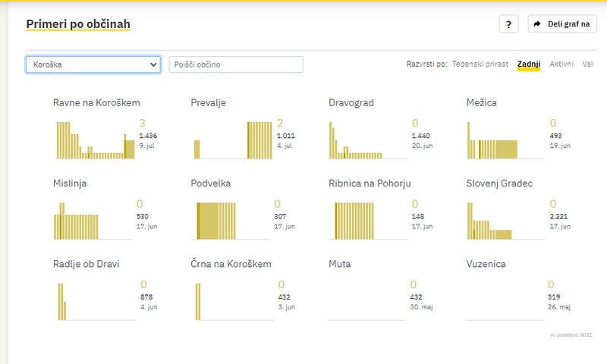Open the Koroška region dropdown
The height and width of the screenshot is (364, 607).
[93, 64]
